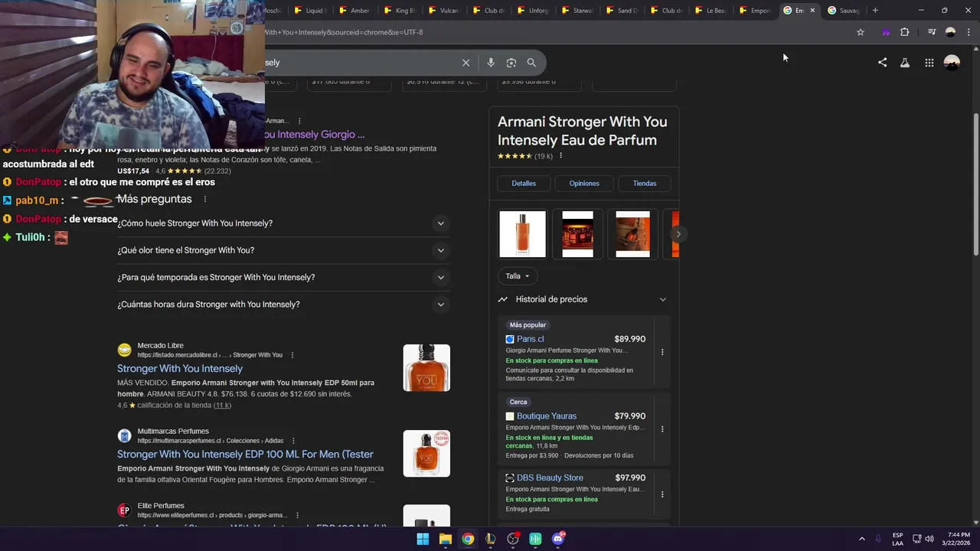
Task: Open Mercado Libre result perfume thumbnail
Action: pyautogui.click(x=426, y=368)
